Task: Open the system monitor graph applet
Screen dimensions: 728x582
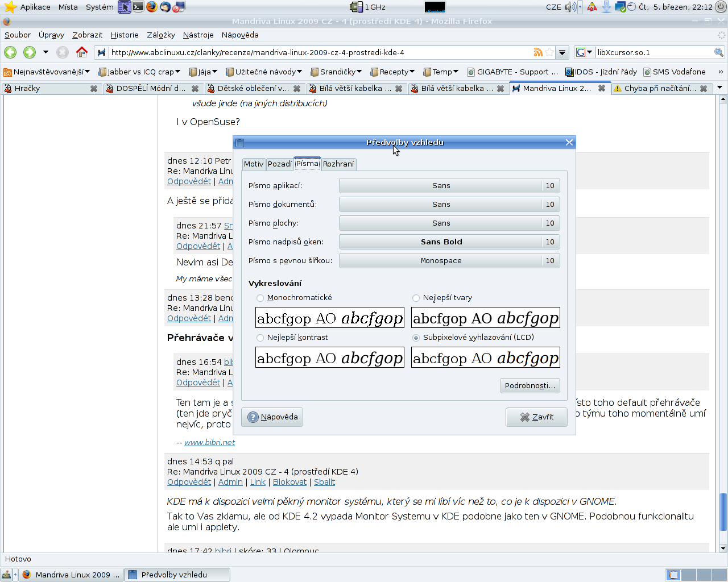Action: point(435,7)
